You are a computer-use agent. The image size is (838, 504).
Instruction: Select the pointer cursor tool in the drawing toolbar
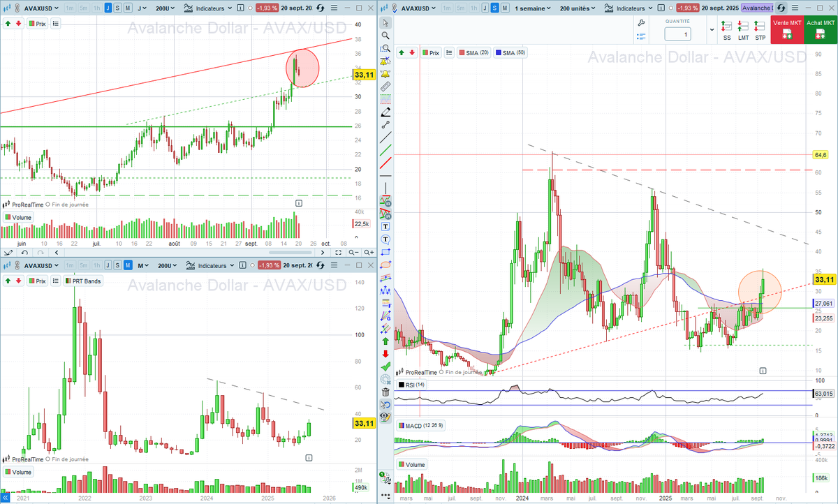tap(385, 23)
